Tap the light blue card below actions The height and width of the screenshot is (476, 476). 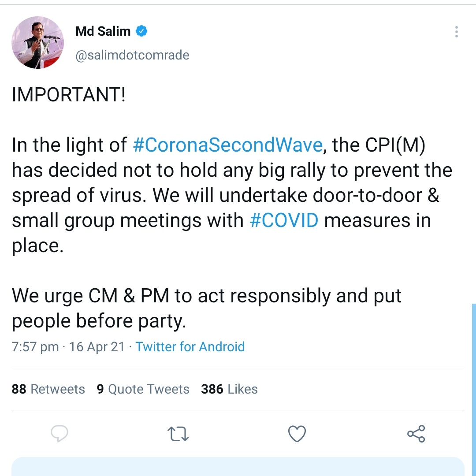(x=238, y=467)
